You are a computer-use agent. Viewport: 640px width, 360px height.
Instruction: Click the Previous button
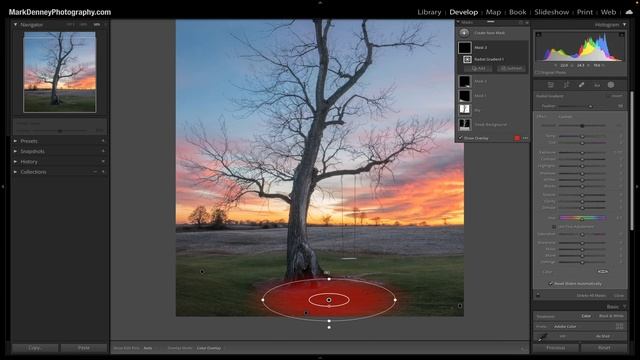click(556, 348)
